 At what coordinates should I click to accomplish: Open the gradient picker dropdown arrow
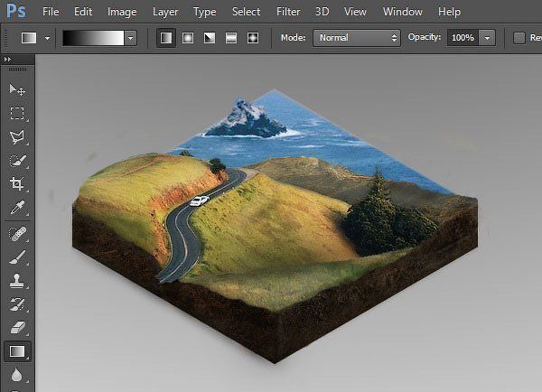pyautogui.click(x=131, y=38)
